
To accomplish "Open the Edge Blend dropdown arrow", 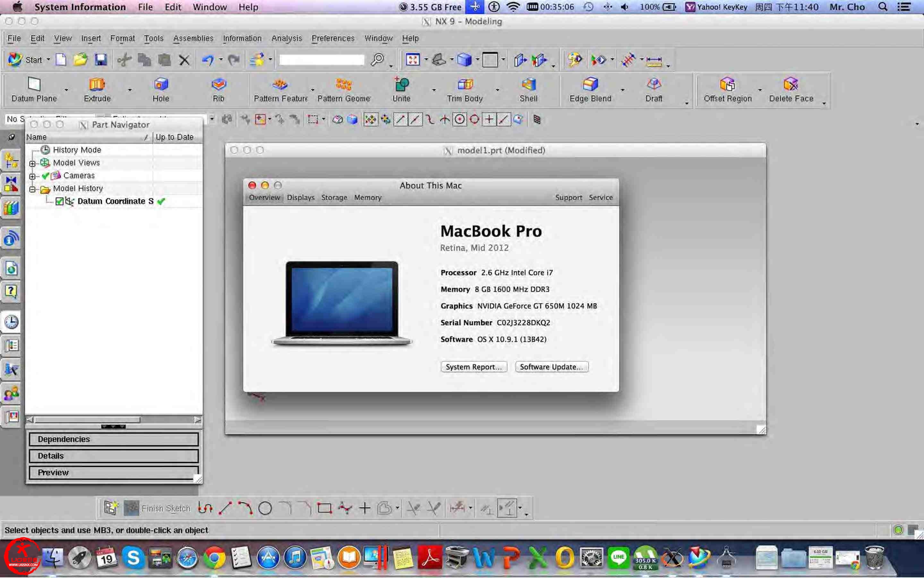I will tap(622, 90).
